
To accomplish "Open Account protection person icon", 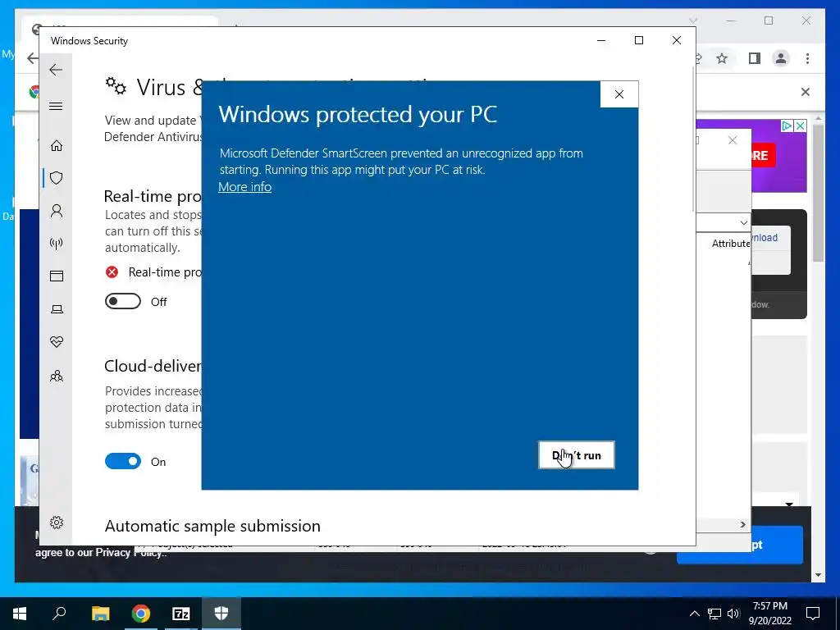I will [x=57, y=211].
